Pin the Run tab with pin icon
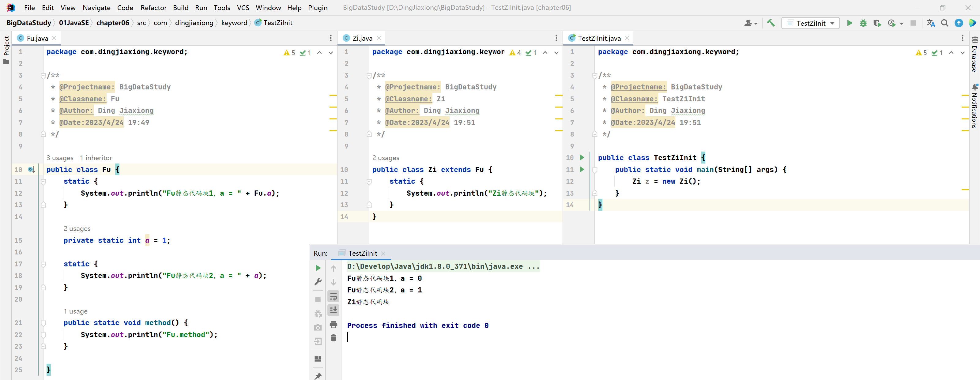This screenshot has width=980, height=380. (318, 376)
